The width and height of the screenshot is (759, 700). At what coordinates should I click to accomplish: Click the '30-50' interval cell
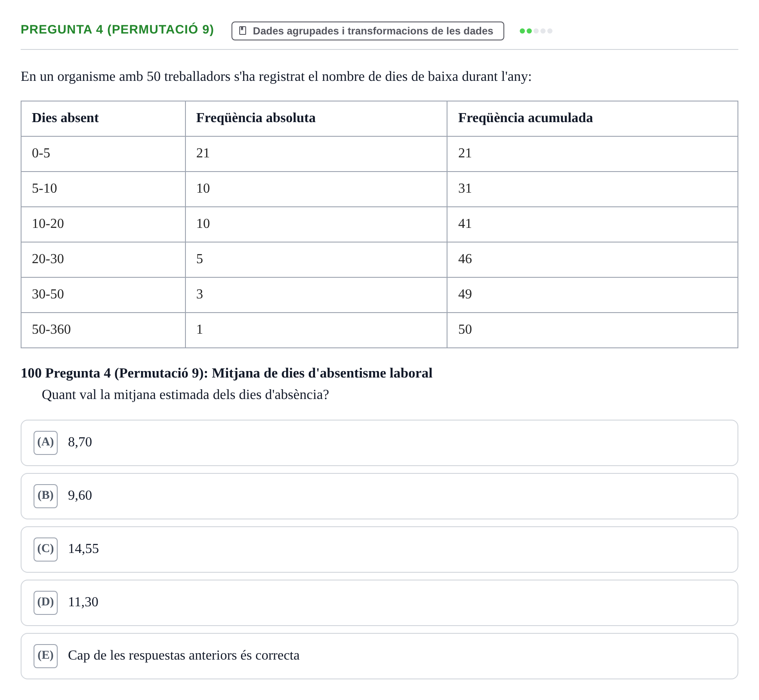click(103, 295)
